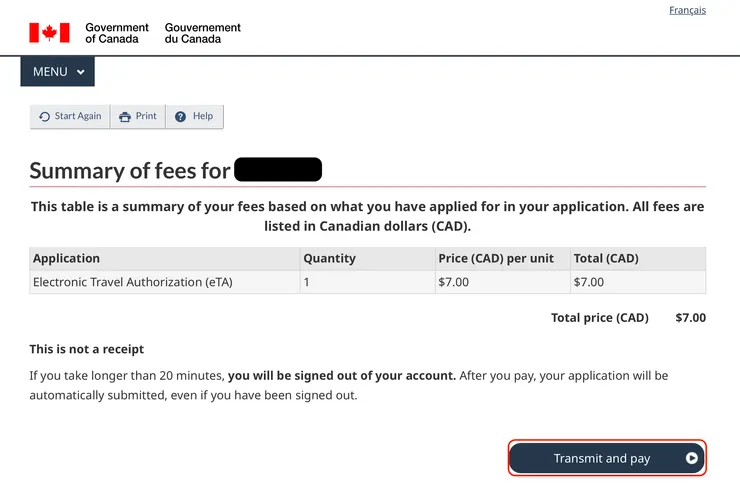
Task: Open the MENU dropdown
Action: click(x=57, y=72)
